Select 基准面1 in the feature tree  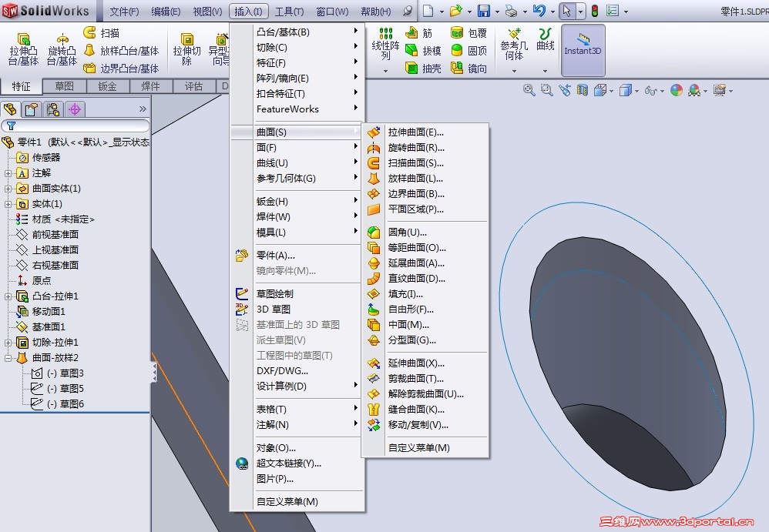click(49, 327)
